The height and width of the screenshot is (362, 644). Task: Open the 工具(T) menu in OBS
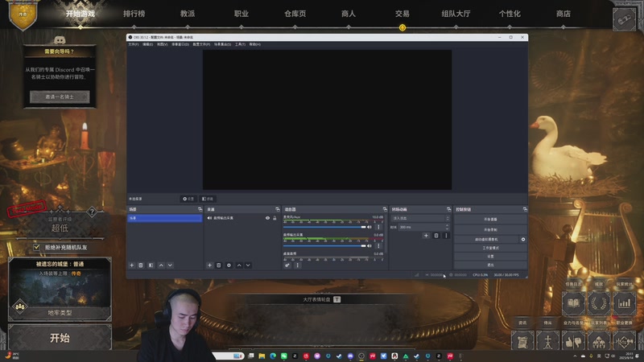[x=240, y=44]
